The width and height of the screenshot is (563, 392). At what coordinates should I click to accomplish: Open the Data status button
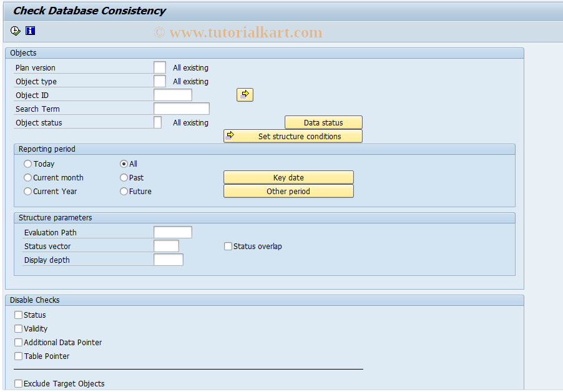(323, 122)
